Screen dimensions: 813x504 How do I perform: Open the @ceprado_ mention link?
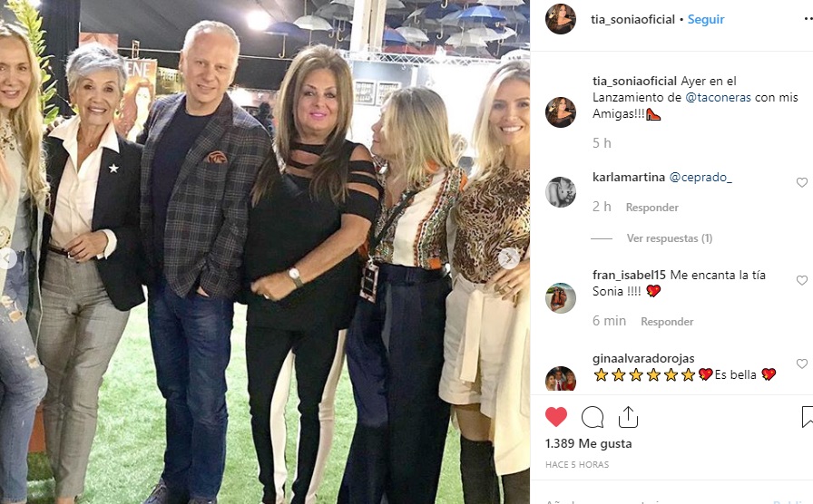(x=700, y=177)
